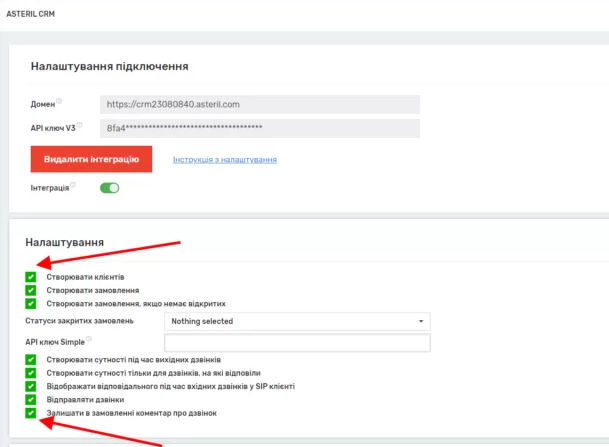Uncheck Створювати сутності під час вихідних дзвінків

pyautogui.click(x=31, y=359)
